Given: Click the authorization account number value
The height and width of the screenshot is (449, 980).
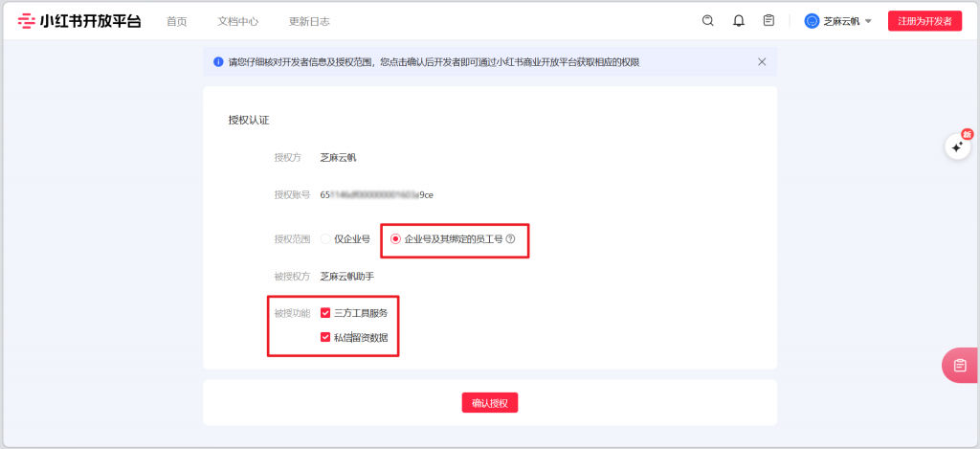Looking at the screenshot, I should tap(377, 194).
